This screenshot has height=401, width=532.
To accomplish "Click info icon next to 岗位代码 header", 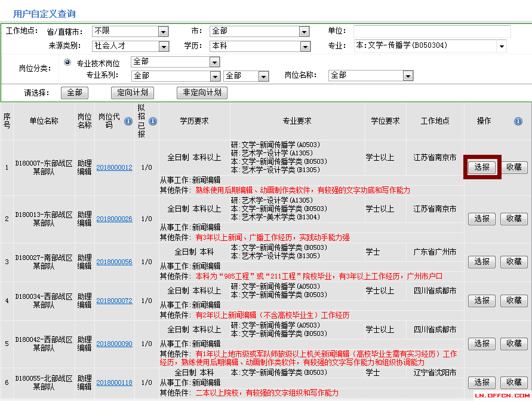I will [128, 121].
